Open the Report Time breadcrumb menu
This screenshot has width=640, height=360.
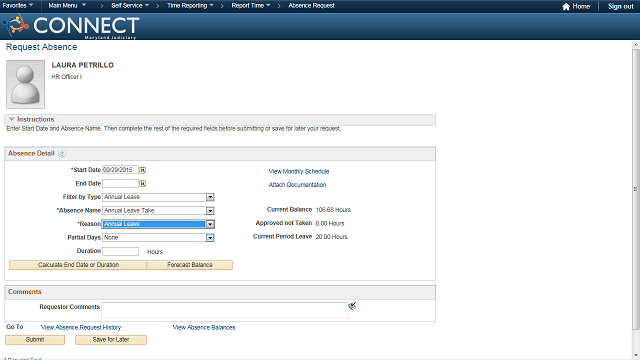pyautogui.click(x=251, y=6)
